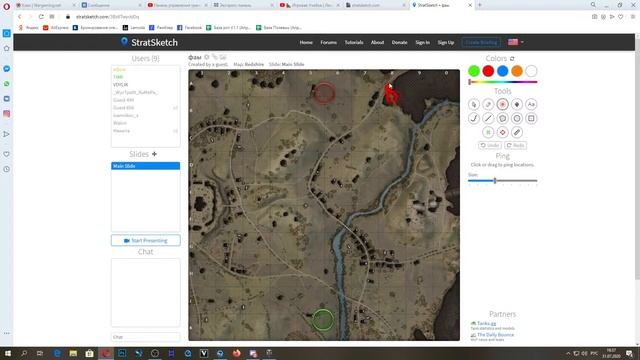Open WhatsApp in Opera sidebar
640x360 pixels.
pos(7,84)
